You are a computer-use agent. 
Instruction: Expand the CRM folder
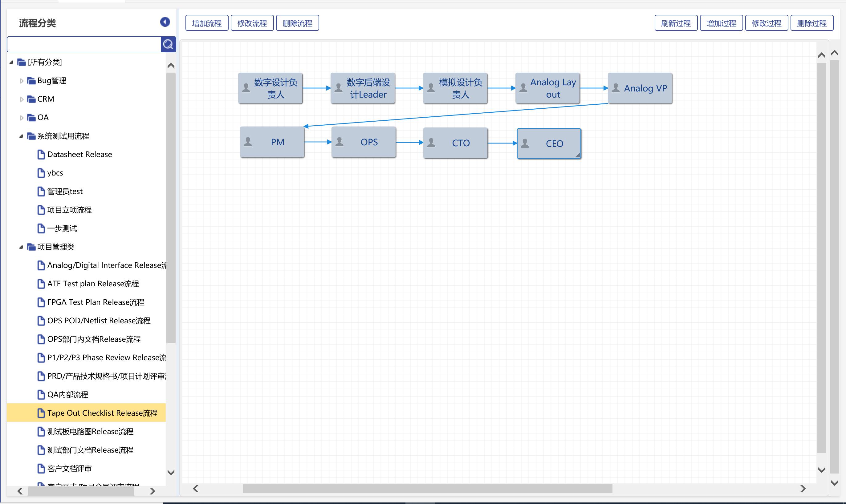[21, 99]
